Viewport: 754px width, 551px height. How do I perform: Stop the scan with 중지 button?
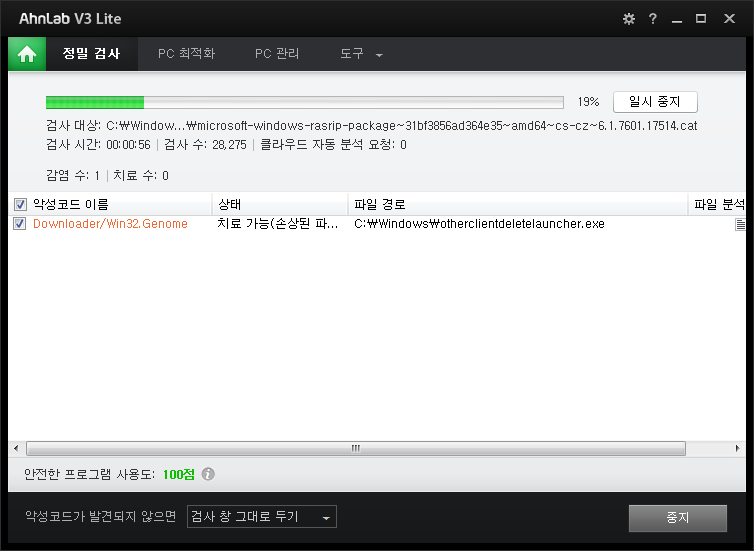tap(678, 518)
